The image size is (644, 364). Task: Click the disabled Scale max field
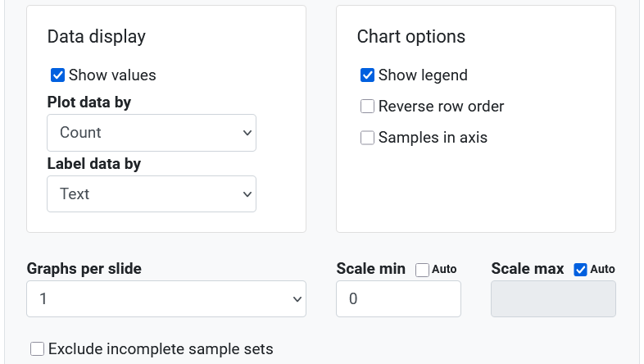pos(552,299)
